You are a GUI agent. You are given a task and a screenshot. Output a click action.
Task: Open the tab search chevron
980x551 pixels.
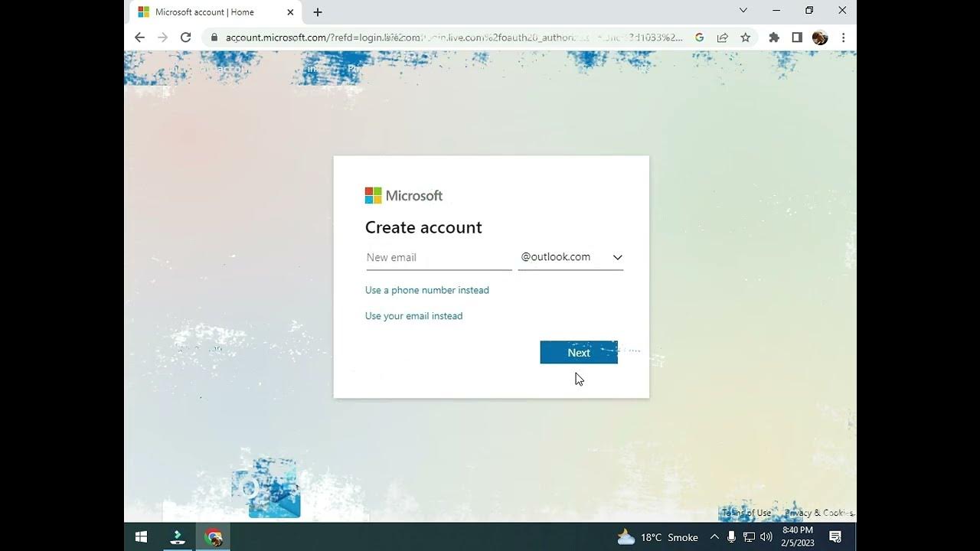coord(743,11)
